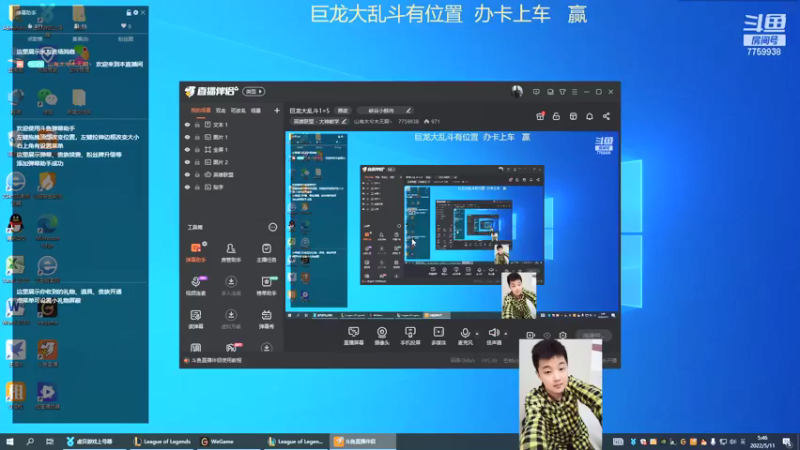The image size is (800, 450).
Task: Switch to the second scene tab
Action: [x=220, y=111]
